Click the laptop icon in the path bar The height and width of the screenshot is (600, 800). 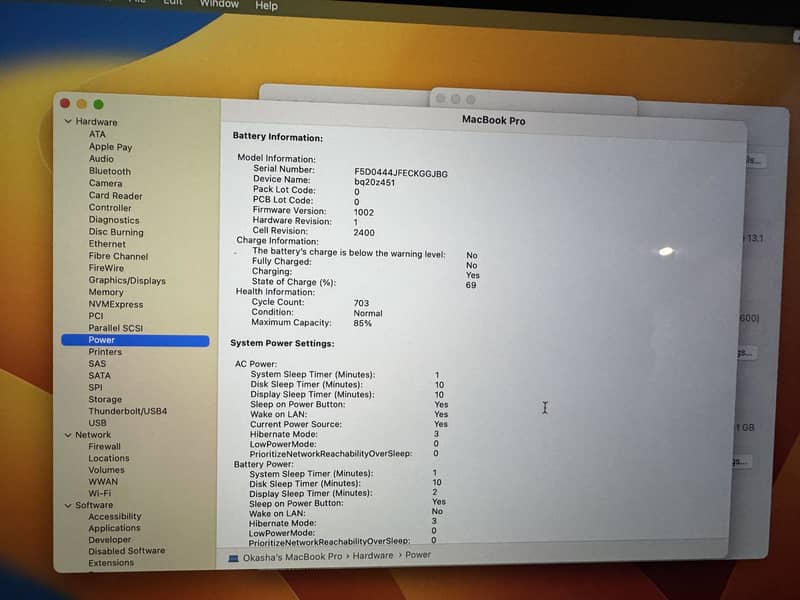coord(234,555)
